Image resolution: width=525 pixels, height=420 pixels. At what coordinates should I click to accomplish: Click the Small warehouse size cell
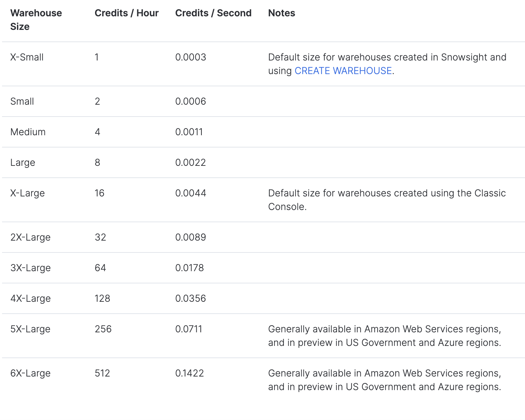point(22,101)
